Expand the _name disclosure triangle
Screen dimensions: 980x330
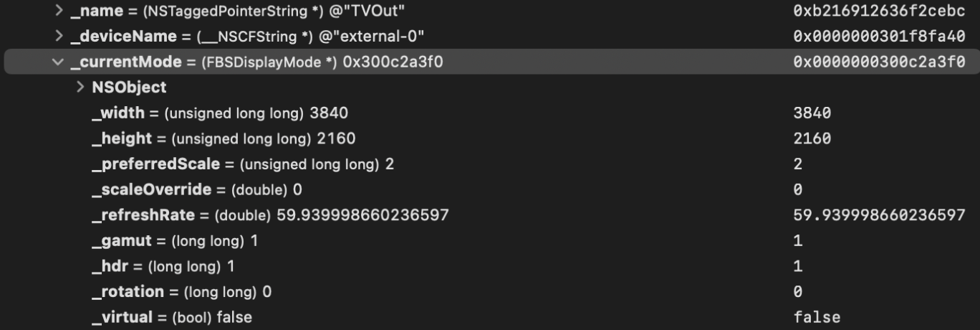(58, 11)
